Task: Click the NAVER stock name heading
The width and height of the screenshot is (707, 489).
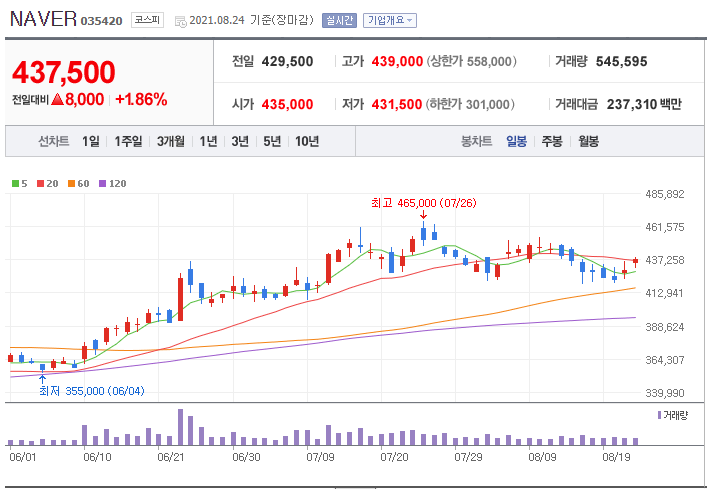Action: [43, 19]
